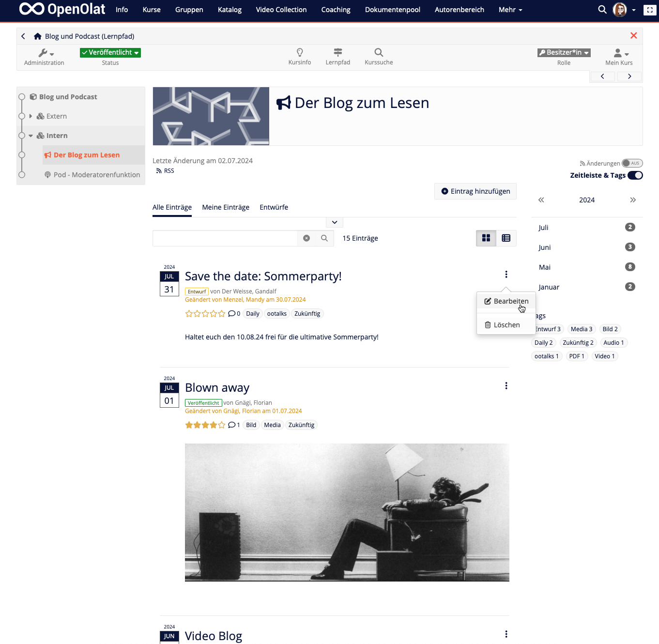Open the Veröffentlicht status dropdown

pos(110,53)
